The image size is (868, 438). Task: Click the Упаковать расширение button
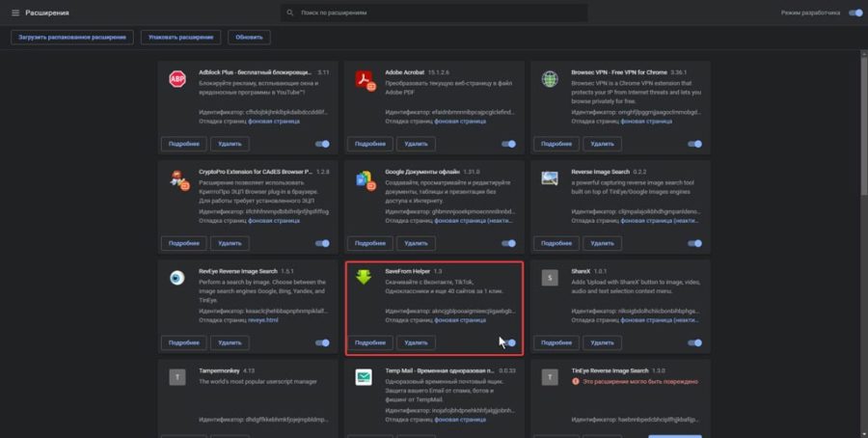[180, 38]
